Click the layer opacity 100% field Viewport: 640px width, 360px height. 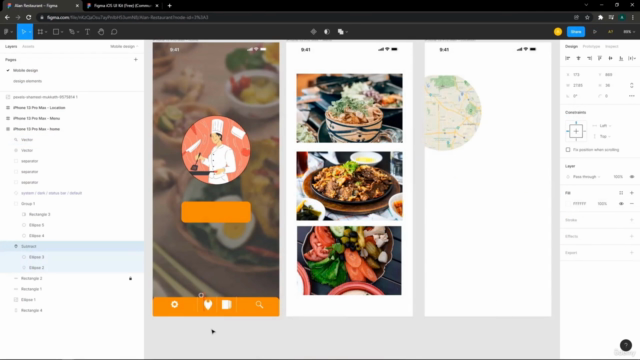pyautogui.click(x=618, y=177)
